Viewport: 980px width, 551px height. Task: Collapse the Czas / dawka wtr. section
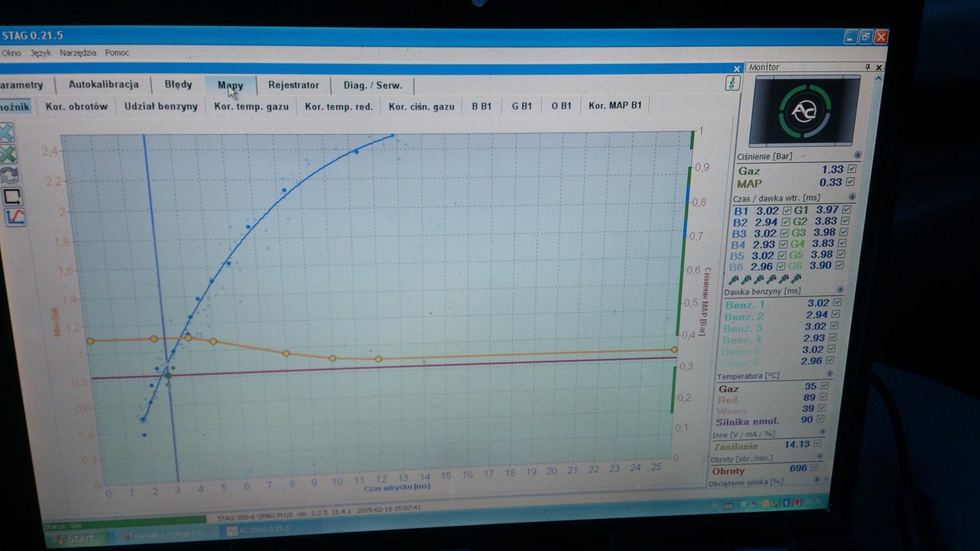852,197
